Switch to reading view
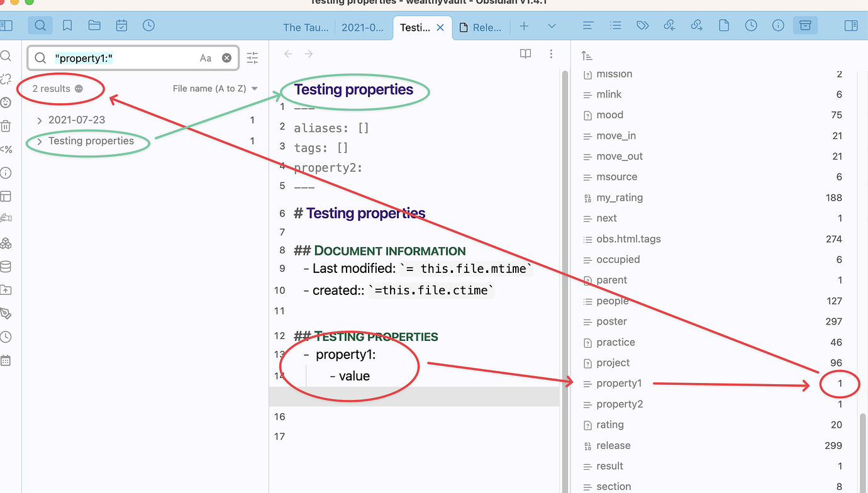Viewport: 868px width, 493px height. click(525, 53)
